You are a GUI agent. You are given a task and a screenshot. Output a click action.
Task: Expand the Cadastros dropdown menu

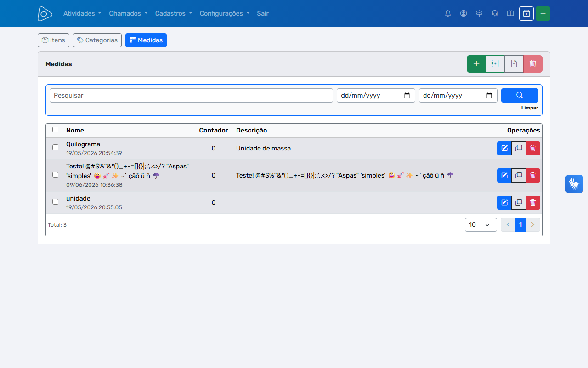[x=174, y=13]
